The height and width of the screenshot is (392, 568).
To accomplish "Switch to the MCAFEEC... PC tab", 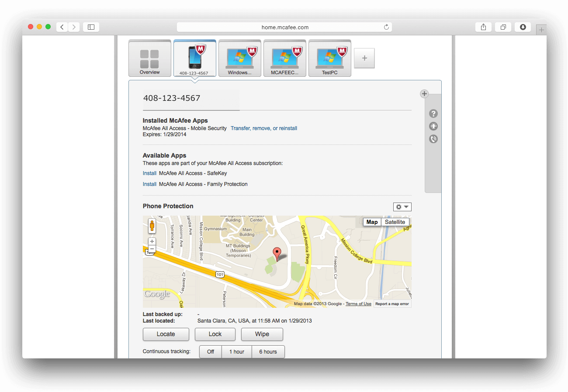I will click(x=284, y=58).
